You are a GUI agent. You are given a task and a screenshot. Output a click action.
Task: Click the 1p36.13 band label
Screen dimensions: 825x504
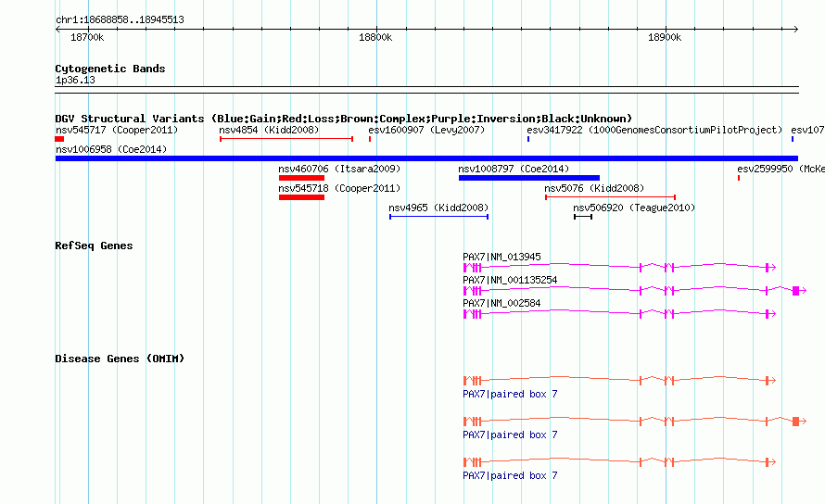point(75,80)
